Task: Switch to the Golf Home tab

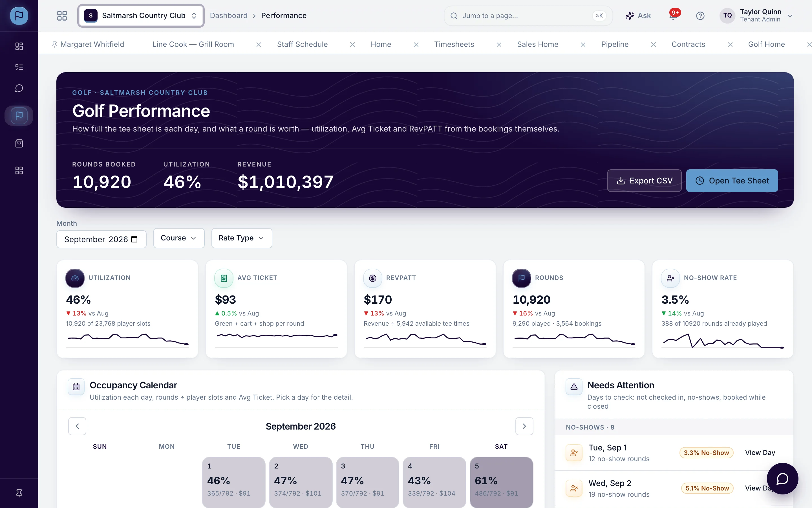Action: point(766,44)
